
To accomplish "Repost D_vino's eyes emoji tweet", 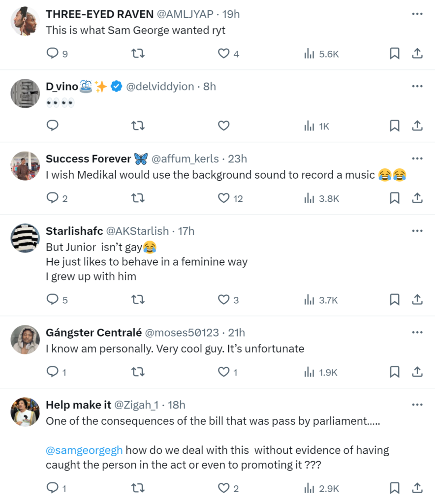I will click(x=138, y=126).
